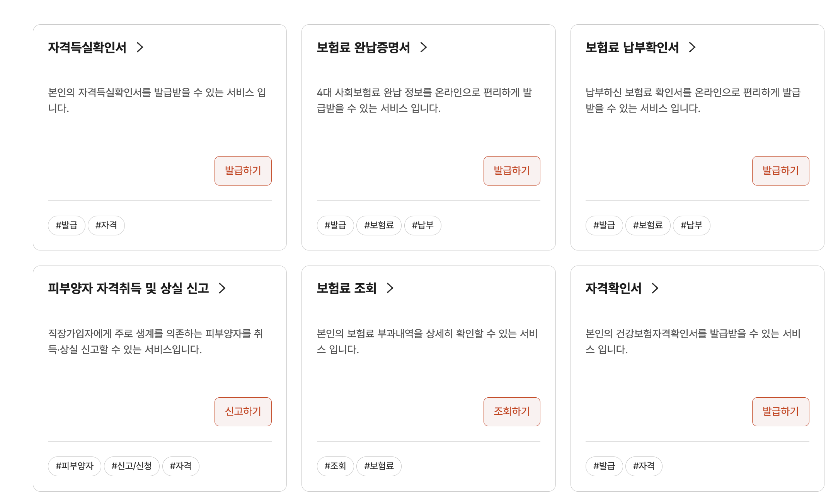The height and width of the screenshot is (504, 838).
Task: Expand the 피부양자 자격취득 및 상실 신고 chevron
Action: coord(222,288)
